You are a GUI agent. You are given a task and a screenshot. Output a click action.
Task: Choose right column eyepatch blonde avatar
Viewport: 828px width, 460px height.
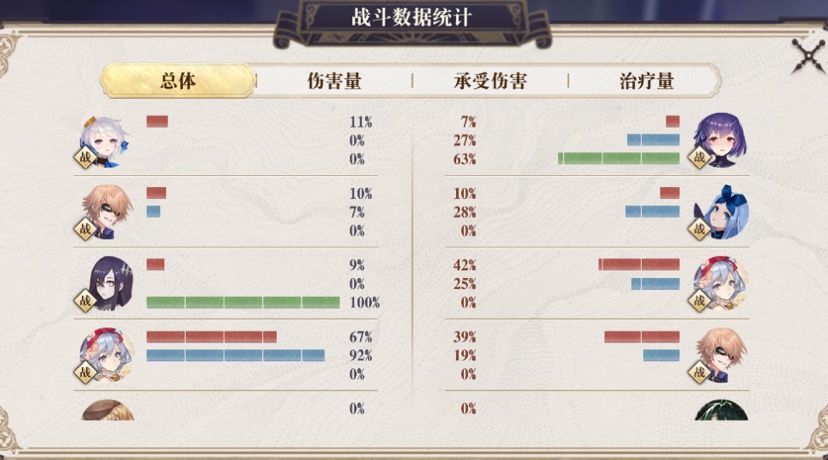[x=720, y=355]
